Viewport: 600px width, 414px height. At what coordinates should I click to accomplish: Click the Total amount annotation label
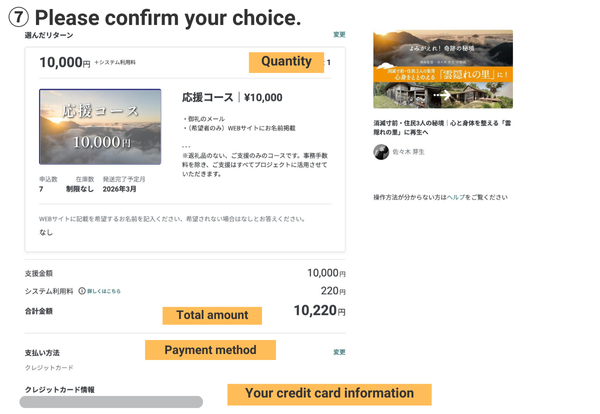(212, 315)
